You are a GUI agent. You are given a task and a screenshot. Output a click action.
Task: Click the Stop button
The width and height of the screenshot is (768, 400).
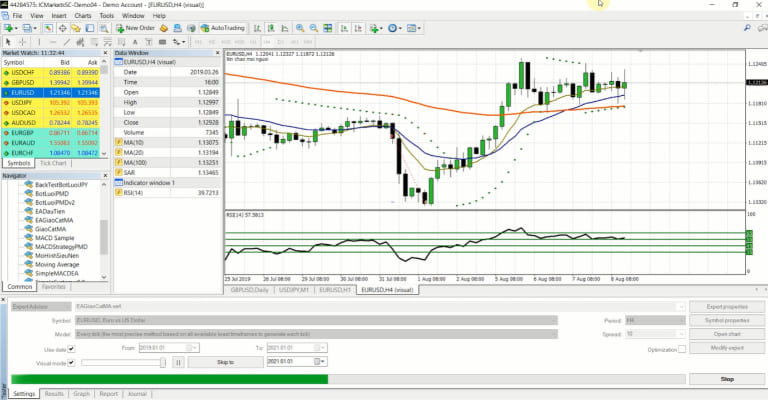pyautogui.click(x=727, y=379)
